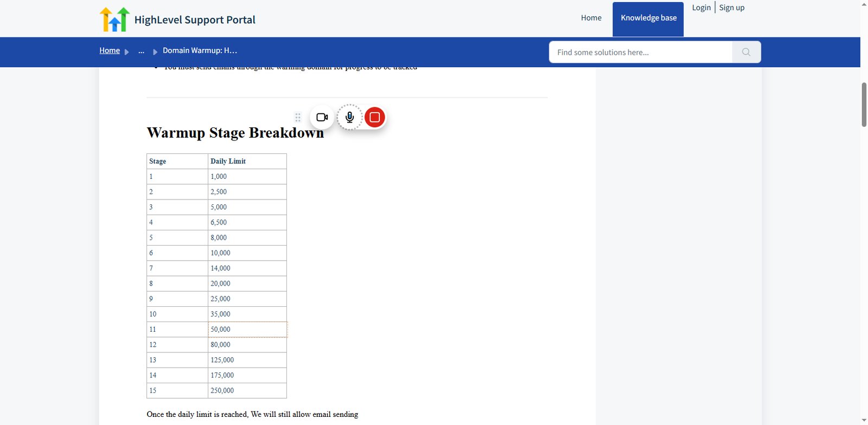The height and width of the screenshot is (425, 868).
Task: Click the 14,000 daily limit cell
Action: tap(247, 268)
